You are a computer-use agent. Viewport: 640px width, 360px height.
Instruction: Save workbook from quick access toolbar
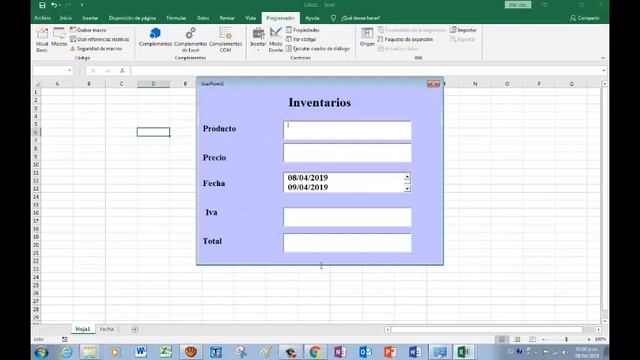tap(42, 5)
